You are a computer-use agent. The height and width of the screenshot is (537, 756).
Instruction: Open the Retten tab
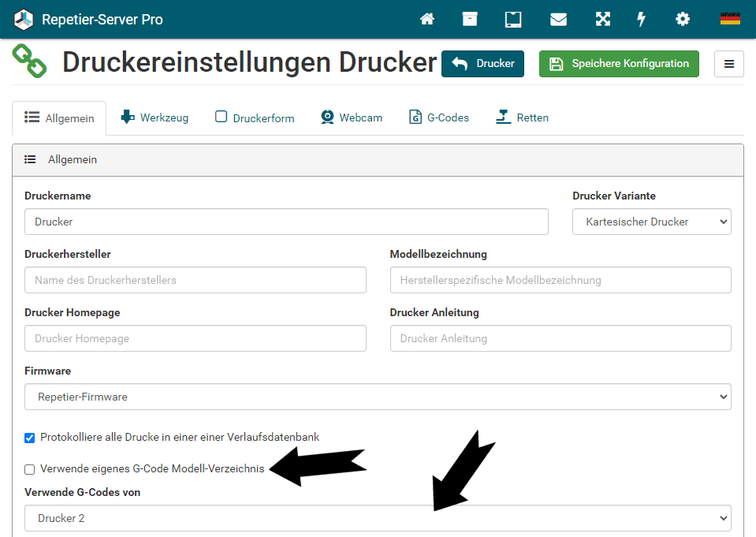522,117
